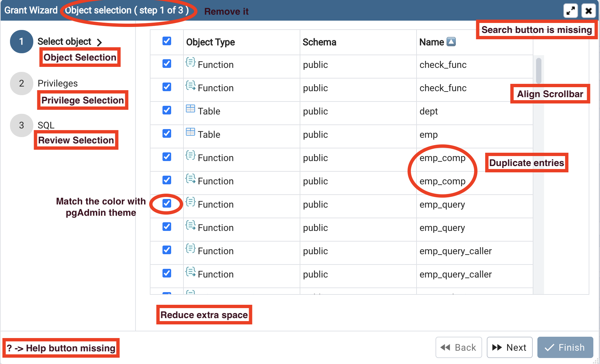Click the table icon in the emp row

point(190,132)
